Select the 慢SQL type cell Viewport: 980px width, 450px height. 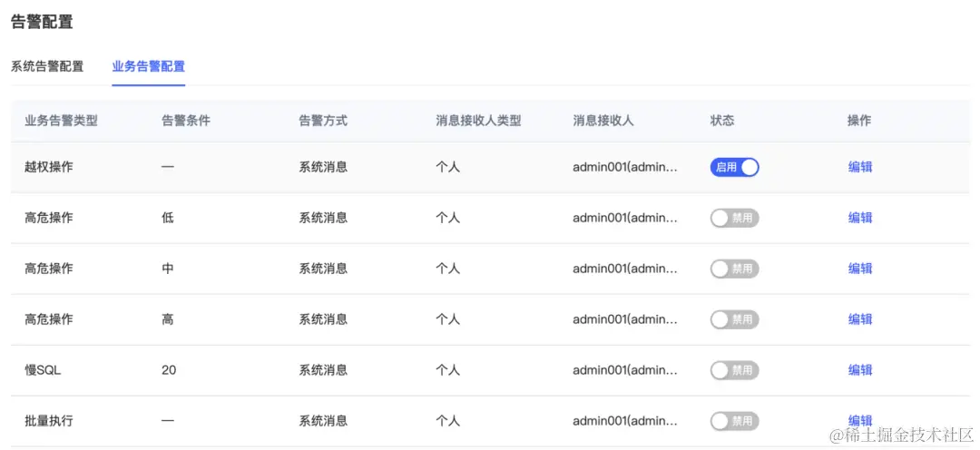(43, 370)
